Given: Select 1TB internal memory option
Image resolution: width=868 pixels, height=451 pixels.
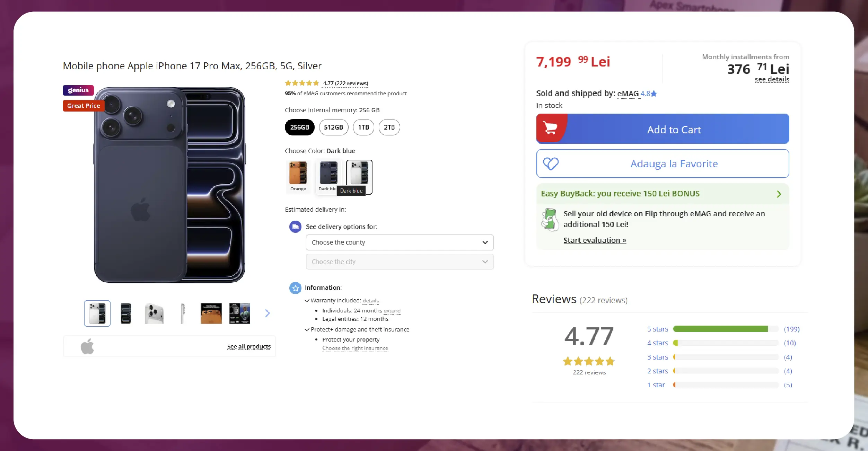Looking at the screenshot, I should tap(363, 127).
